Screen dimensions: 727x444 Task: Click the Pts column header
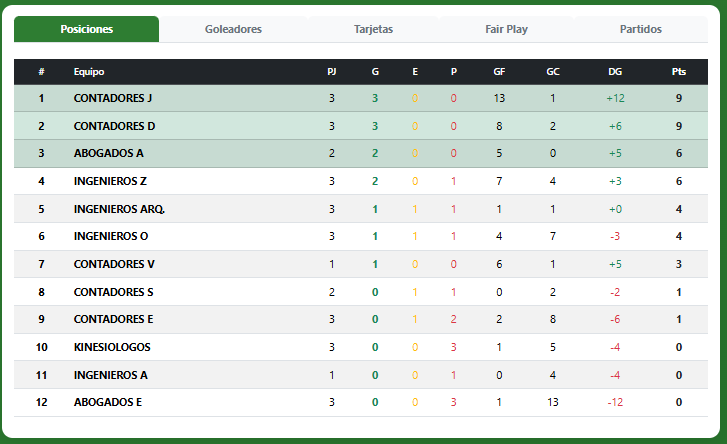coord(679,72)
